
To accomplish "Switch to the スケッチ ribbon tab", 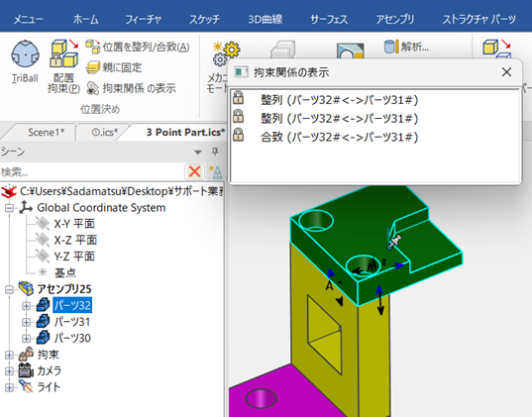I will pos(204,20).
